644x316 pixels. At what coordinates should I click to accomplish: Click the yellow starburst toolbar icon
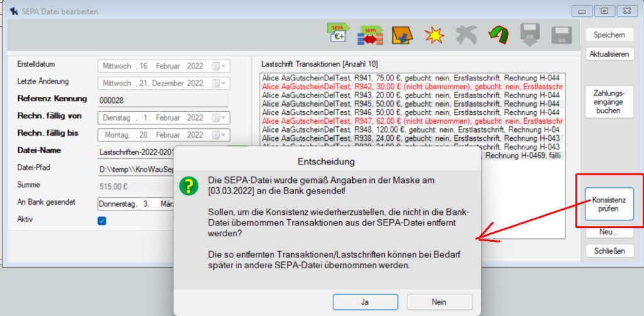[x=433, y=35]
